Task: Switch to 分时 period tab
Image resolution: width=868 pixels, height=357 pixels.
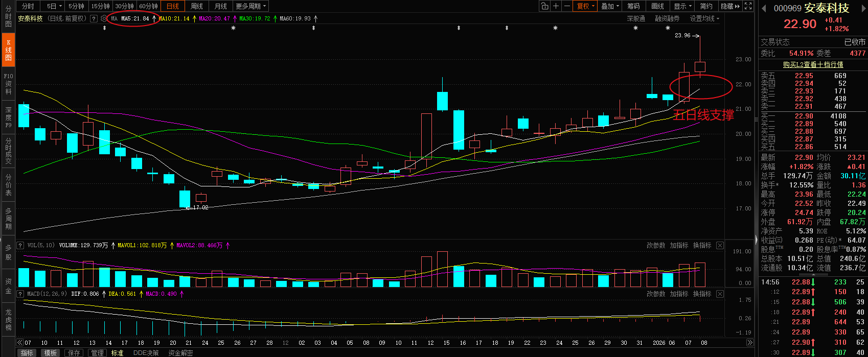Action: pos(28,6)
